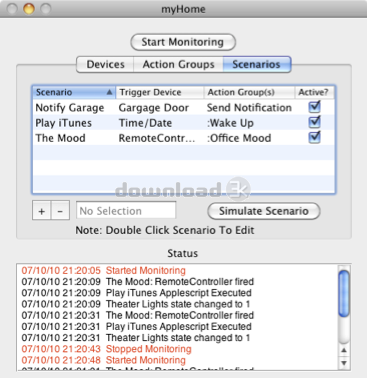Click the No Selection field
Viewport: 367px width, 378px height.
point(126,211)
